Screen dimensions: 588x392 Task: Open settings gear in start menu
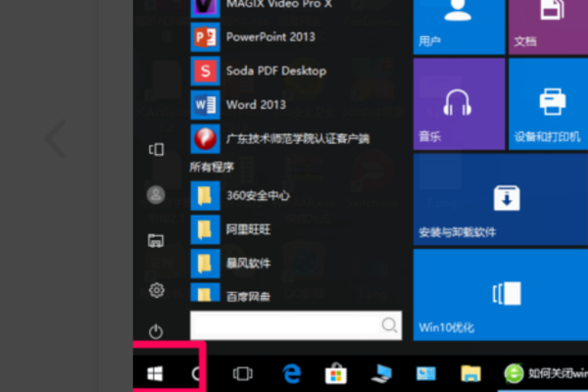click(157, 290)
